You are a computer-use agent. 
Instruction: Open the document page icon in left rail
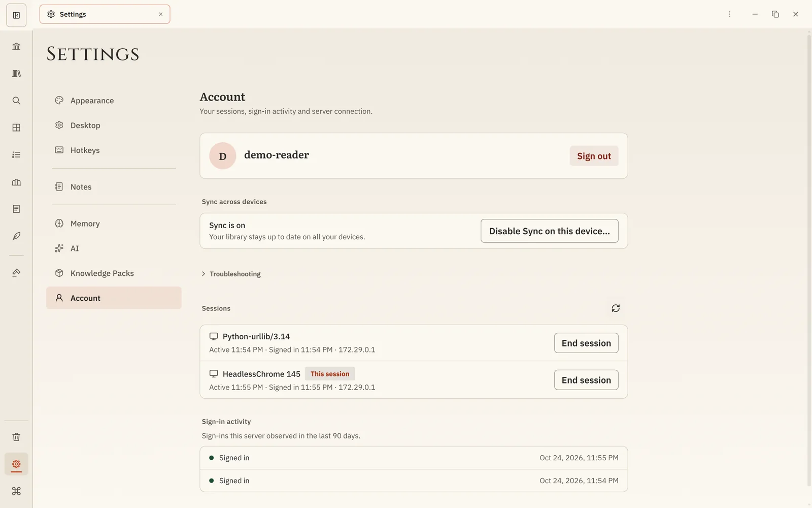[16, 209]
